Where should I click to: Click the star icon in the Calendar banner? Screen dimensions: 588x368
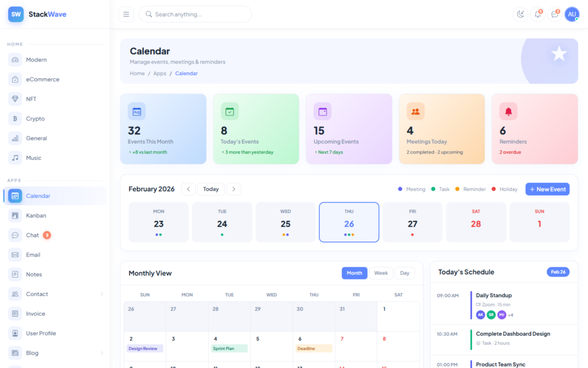(x=559, y=53)
